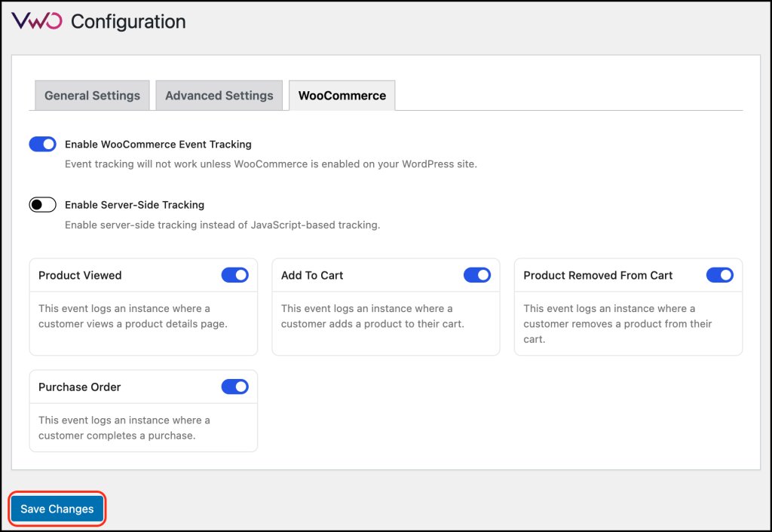Enable the Server-Side Tracking toggle
The image size is (772, 532).
point(43,205)
